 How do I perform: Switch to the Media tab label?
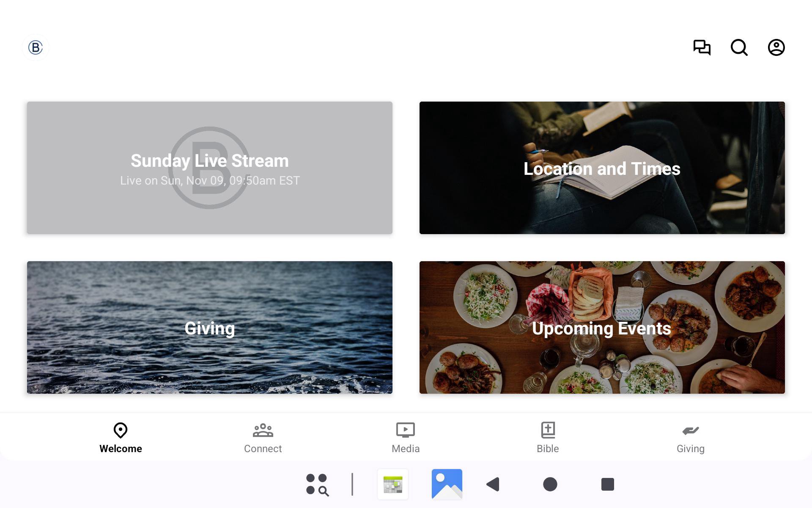405,449
